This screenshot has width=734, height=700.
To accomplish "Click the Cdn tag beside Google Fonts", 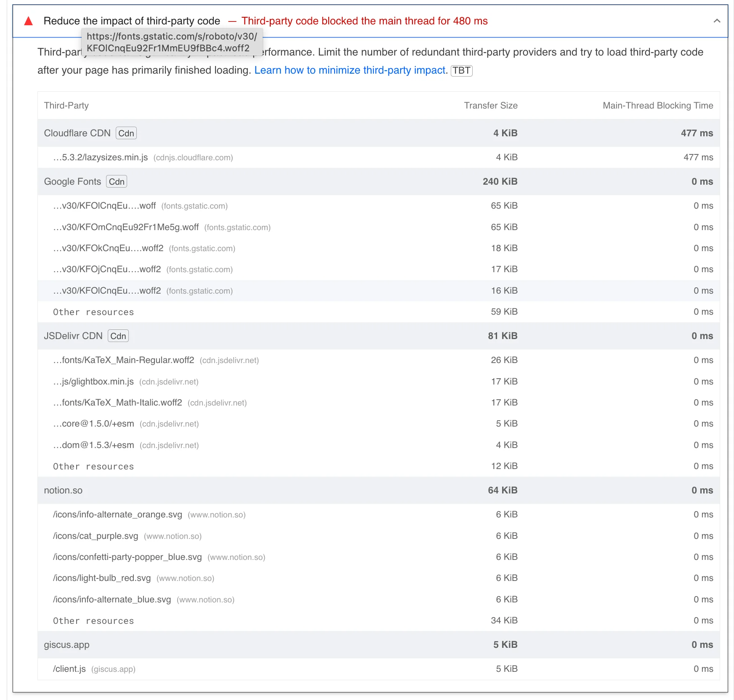I will [117, 182].
